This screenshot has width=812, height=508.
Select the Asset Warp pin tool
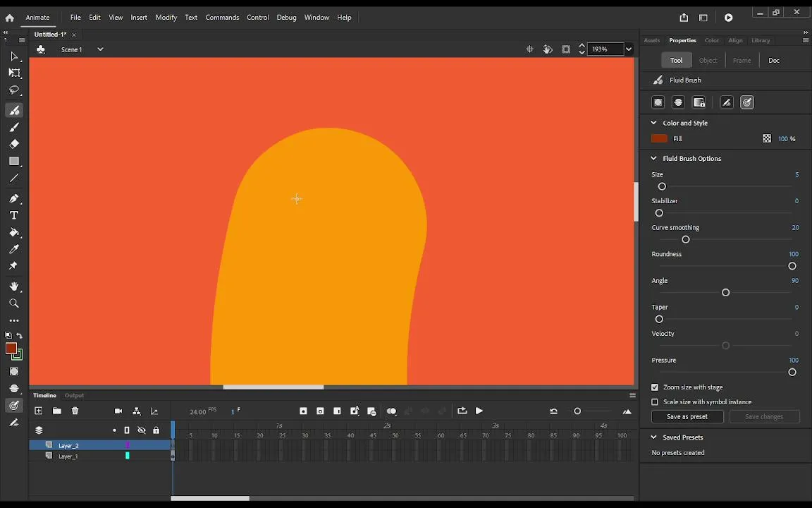tap(13, 266)
